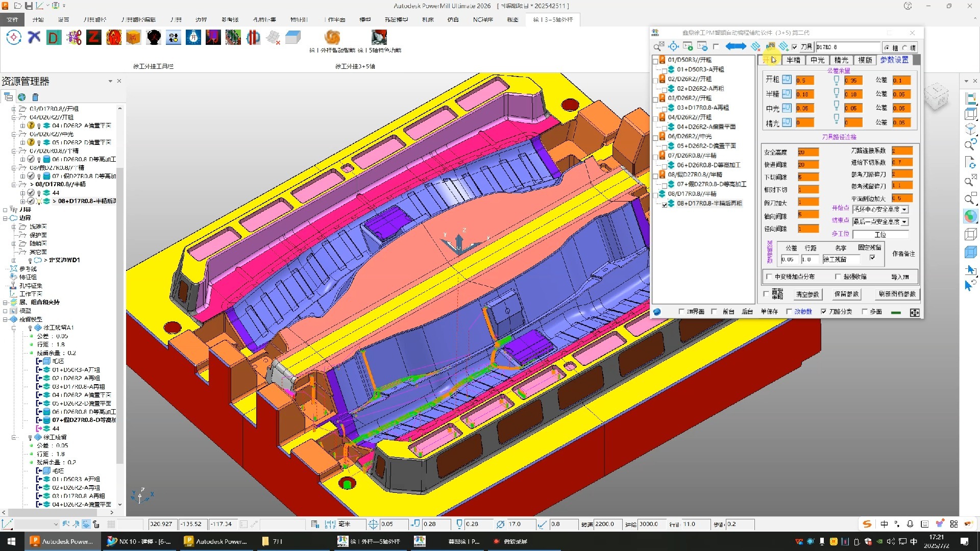This screenshot has width=980, height=551.
Task: Click the blue block icon in ribbon
Action: click(293, 38)
